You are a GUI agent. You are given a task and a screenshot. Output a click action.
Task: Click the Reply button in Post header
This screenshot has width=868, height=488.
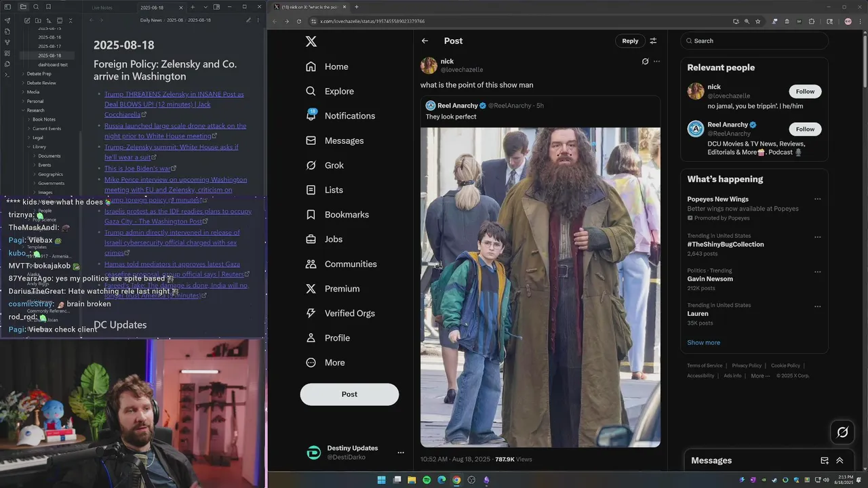point(630,41)
